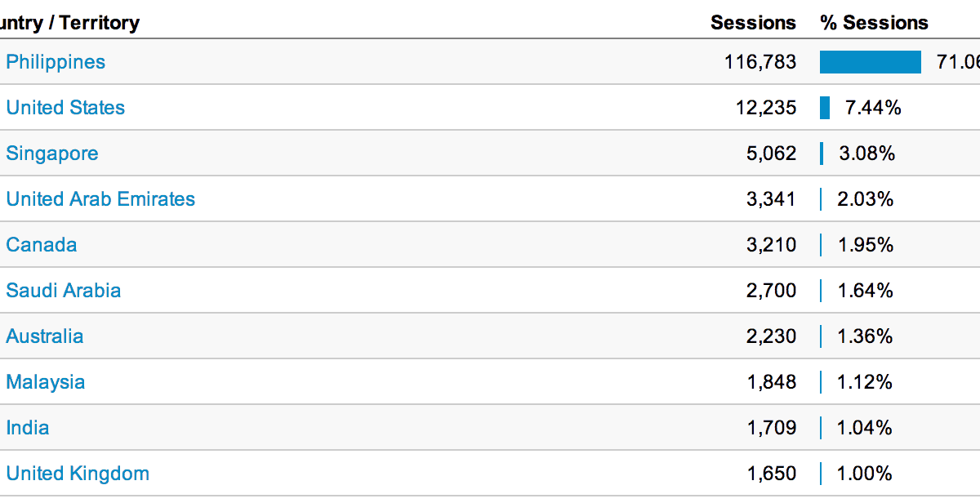Image resolution: width=980 pixels, height=503 pixels.
Task: Click the United States link
Action: [x=65, y=108]
